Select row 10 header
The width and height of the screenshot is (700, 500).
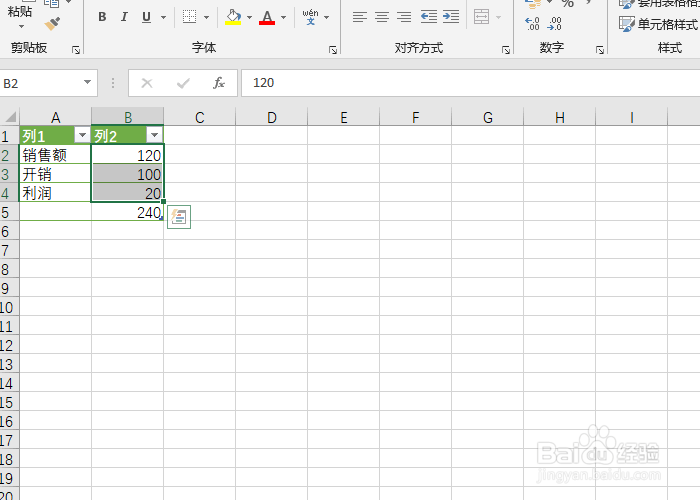[9, 308]
